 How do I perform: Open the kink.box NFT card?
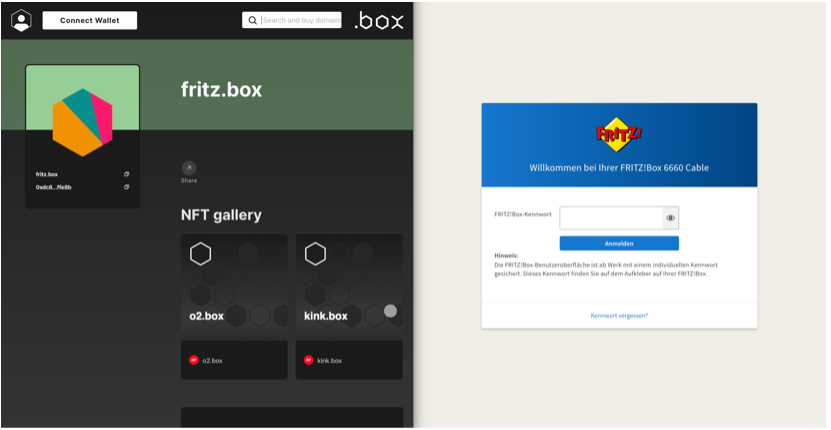[349, 307]
